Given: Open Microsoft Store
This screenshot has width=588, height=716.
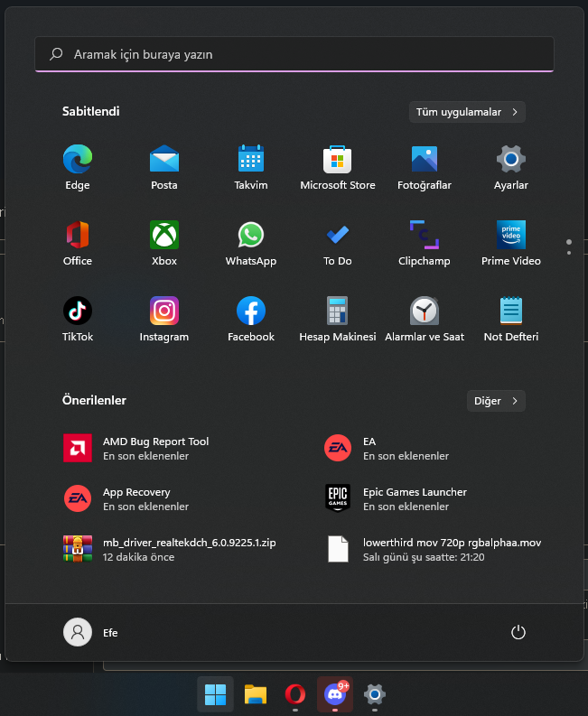Looking at the screenshot, I should (x=338, y=167).
